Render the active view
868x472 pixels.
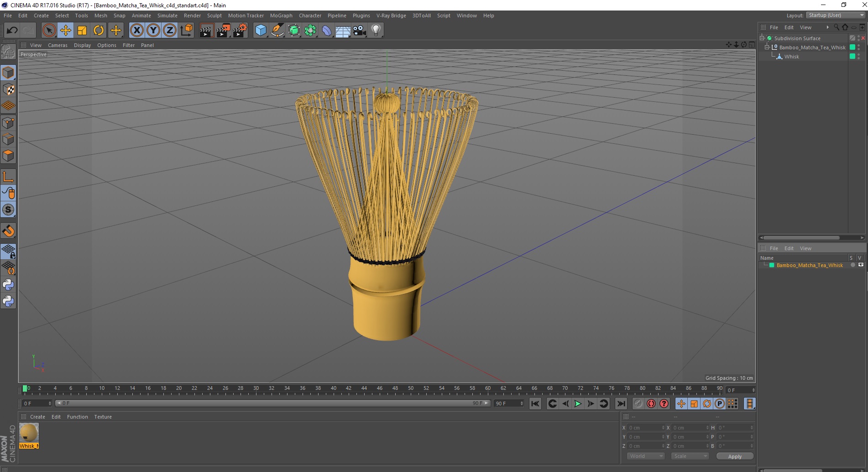tap(206, 31)
